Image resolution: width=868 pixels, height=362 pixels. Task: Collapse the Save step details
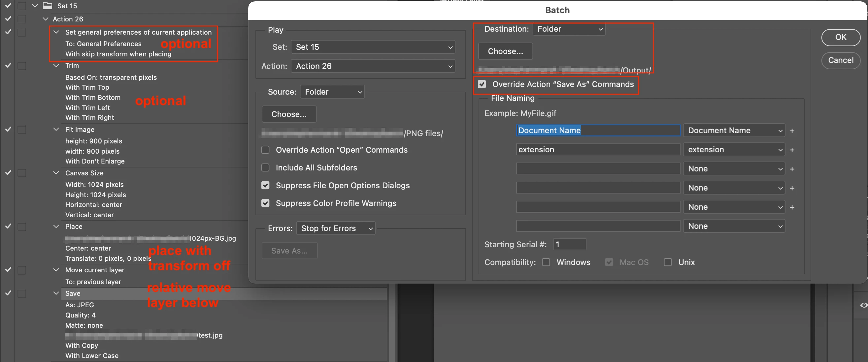(x=56, y=293)
